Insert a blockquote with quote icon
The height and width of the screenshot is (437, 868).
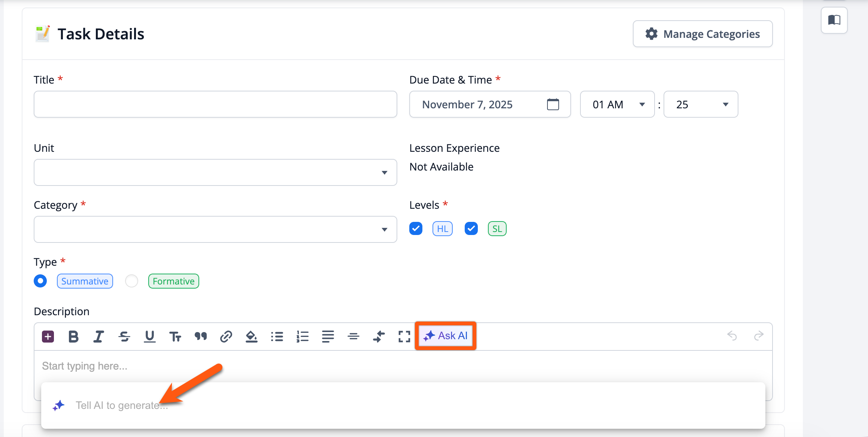201,337
